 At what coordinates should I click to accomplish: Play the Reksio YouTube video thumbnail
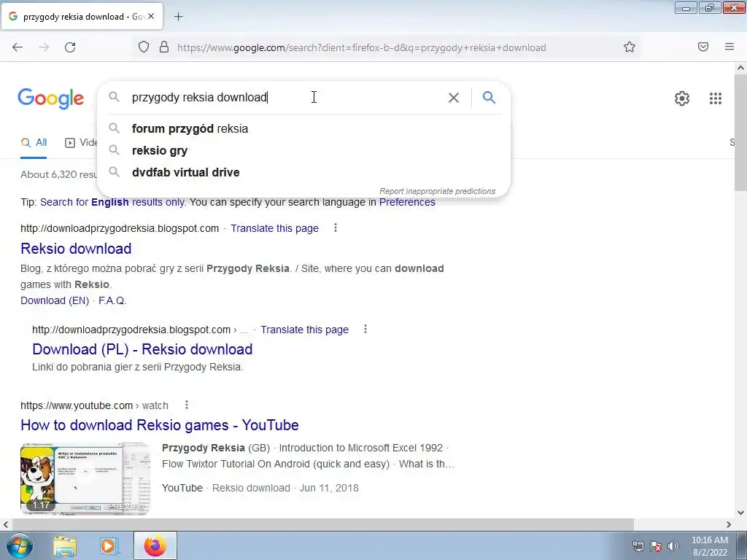tap(85, 478)
